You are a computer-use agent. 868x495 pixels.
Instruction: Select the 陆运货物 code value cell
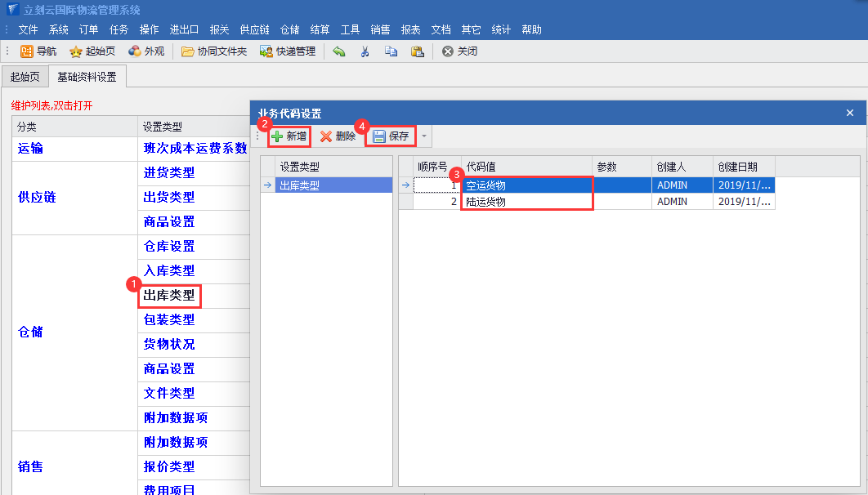pos(526,202)
